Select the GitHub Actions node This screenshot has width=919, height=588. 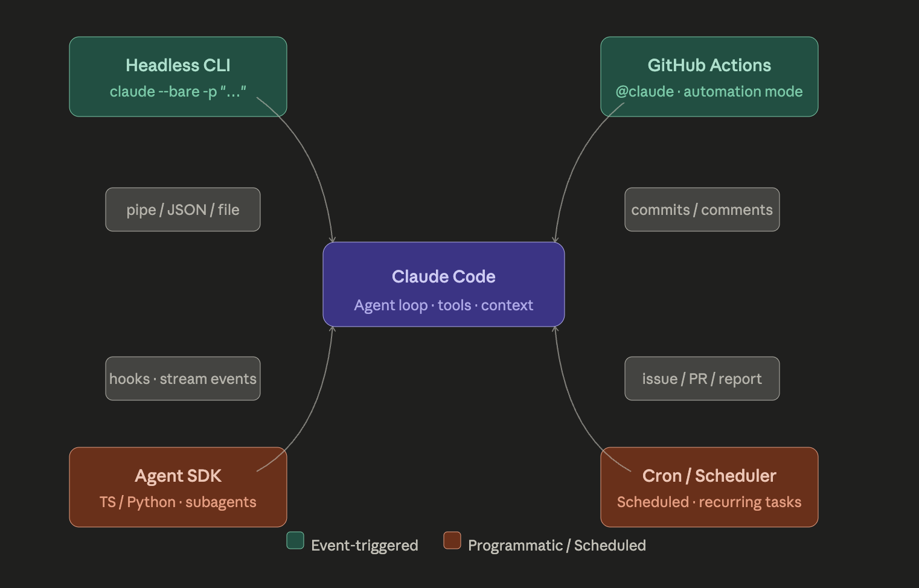pyautogui.click(x=709, y=77)
